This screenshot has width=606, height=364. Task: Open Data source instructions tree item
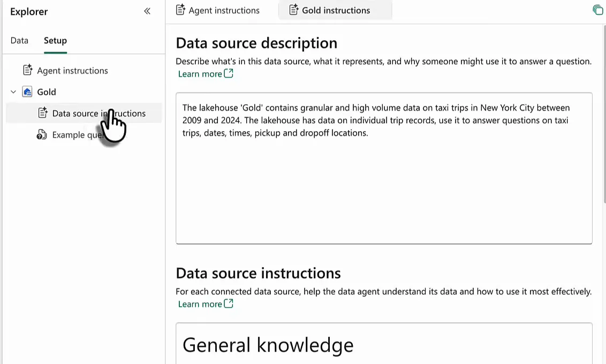(84, 113)
